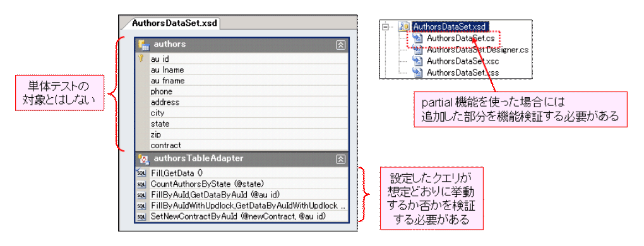The image size is (644, 246).
Task: Select the AuthorsDataSet.xsd tab
Action: coord(174,23)
